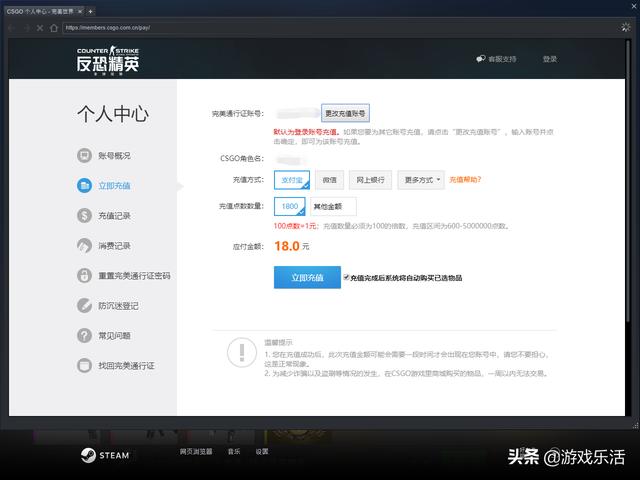Click the 其他金额 amount input field

click(333, 206)
